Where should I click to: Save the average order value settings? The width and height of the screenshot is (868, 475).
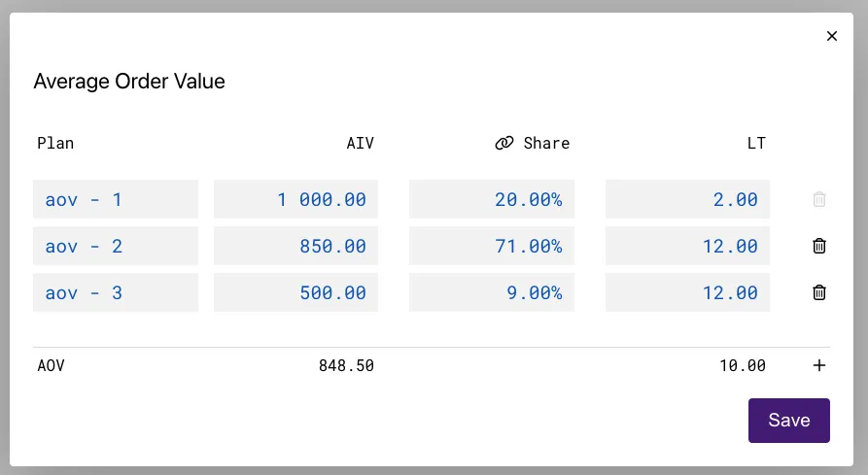(x=788, y=421)
